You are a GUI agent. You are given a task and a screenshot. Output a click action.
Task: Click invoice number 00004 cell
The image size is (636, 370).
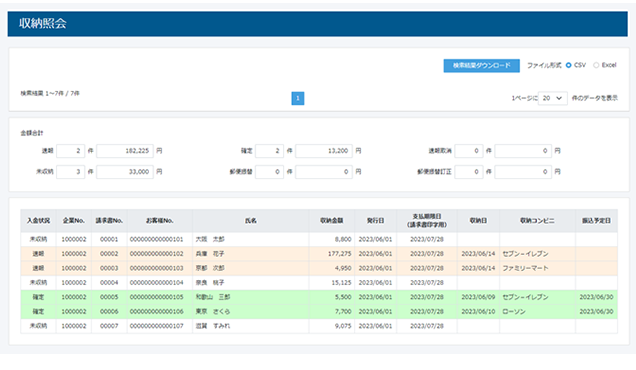(109, 283)
